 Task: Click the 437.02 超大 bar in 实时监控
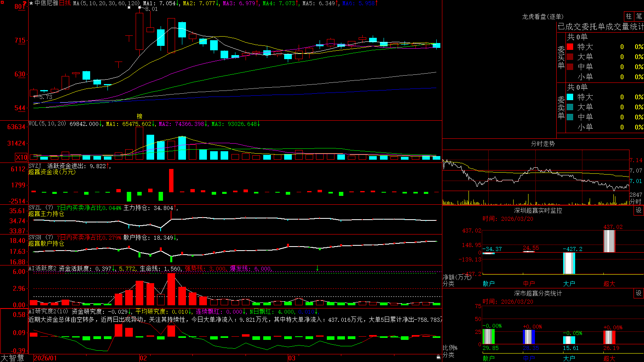(609, 241)
